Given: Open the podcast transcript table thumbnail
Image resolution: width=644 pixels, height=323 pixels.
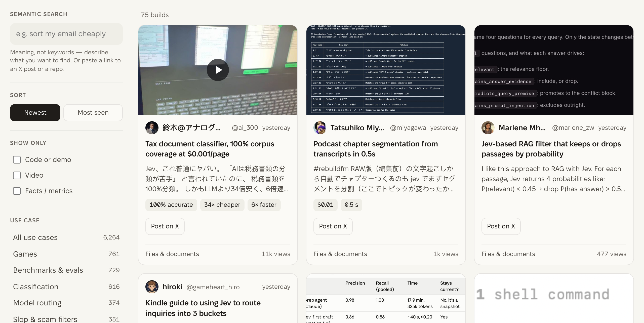Looking at the screenshot, I should pyautogui.click(x=386, y=70).
